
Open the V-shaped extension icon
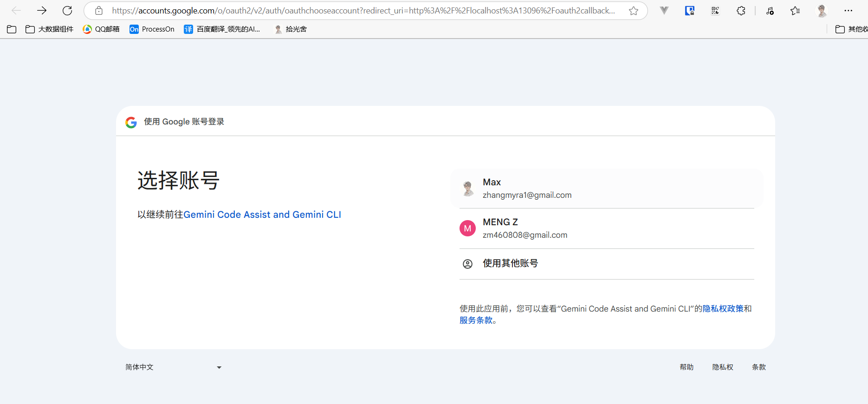pos(664,11)
